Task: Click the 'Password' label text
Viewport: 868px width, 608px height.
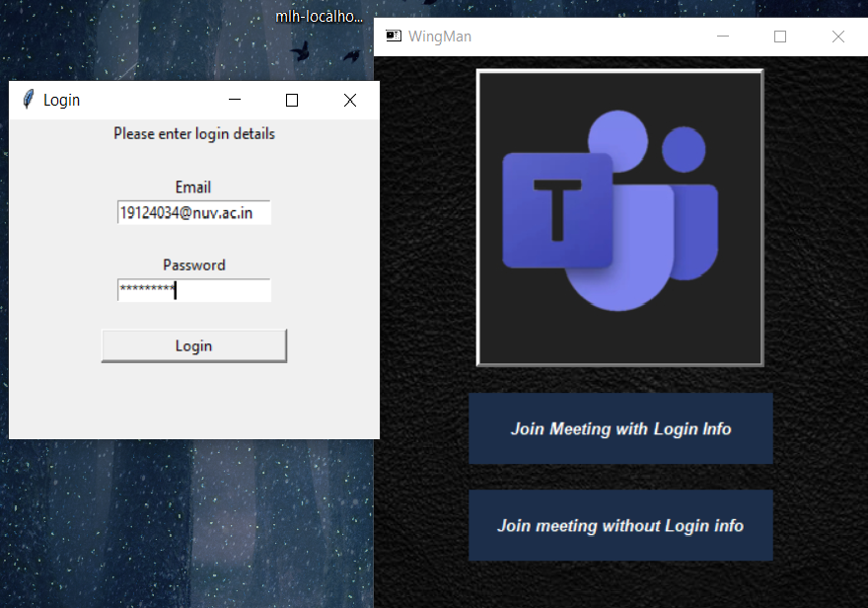Action: (x=193, y=265)
